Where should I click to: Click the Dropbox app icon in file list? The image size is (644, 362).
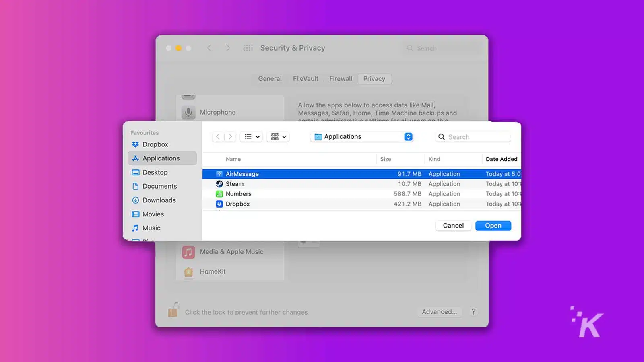219,204
